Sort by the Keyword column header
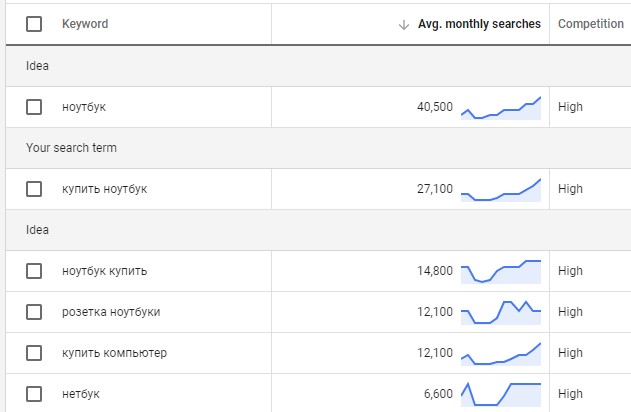Viewport: 631px width, 412px height. pyautogui.click(x=85, y=24)
